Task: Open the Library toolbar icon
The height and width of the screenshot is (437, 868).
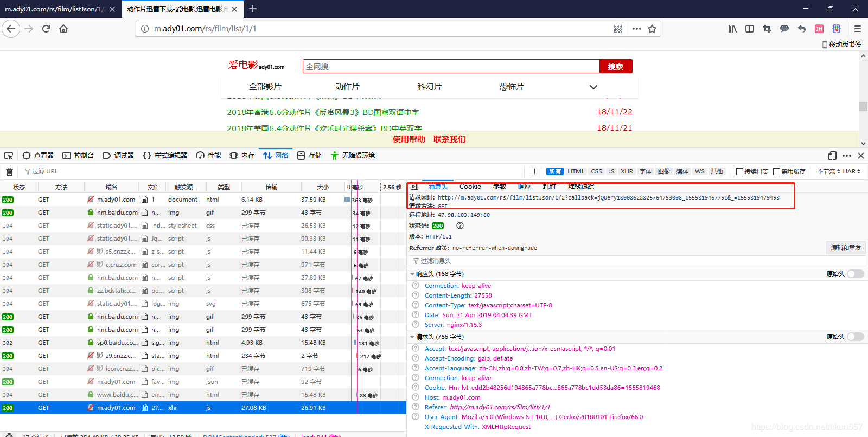Action: 732,29
